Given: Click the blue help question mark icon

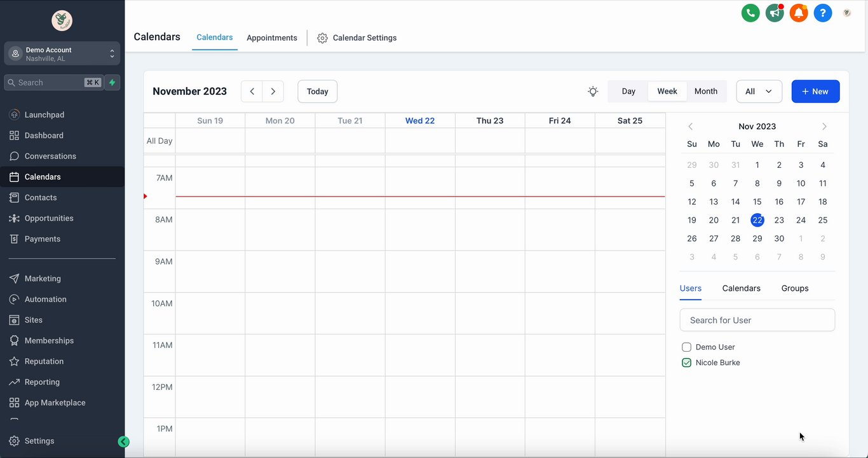Looking at the screenshot, I should 823,13.
